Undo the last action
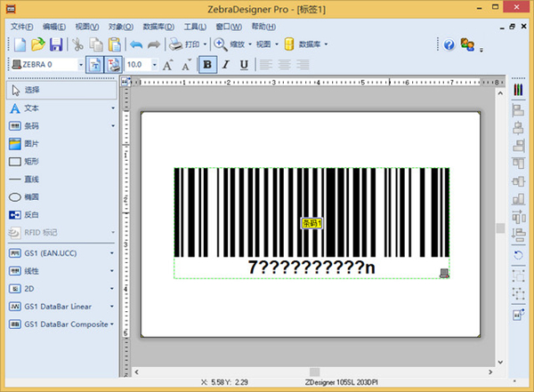 (136, 44)
